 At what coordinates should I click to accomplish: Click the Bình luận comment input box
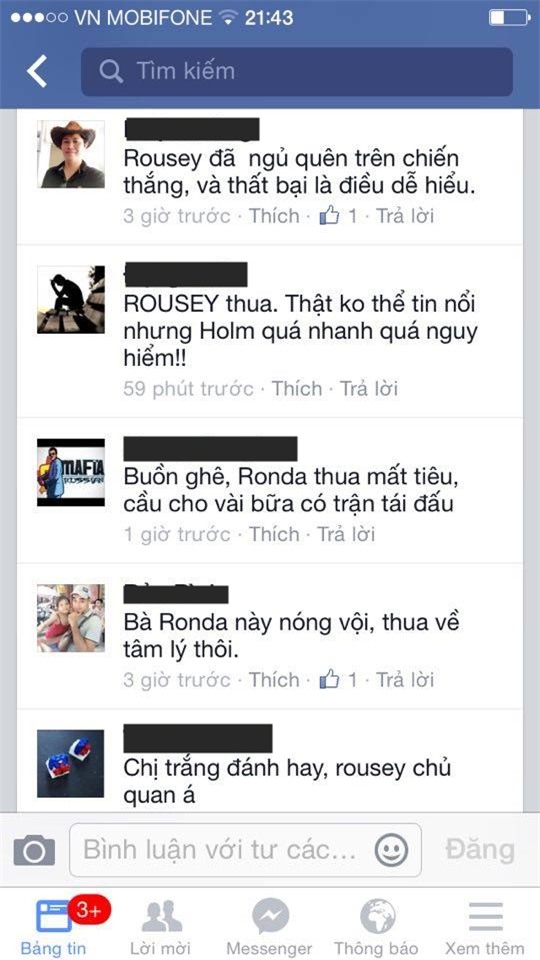pyautogui.click(x=245, y=850)
